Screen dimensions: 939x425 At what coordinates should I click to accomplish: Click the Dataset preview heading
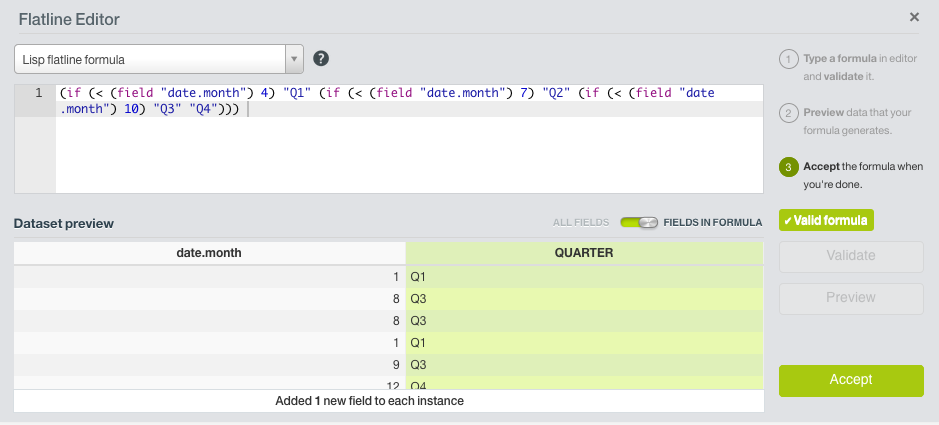[x=63, y=224]
